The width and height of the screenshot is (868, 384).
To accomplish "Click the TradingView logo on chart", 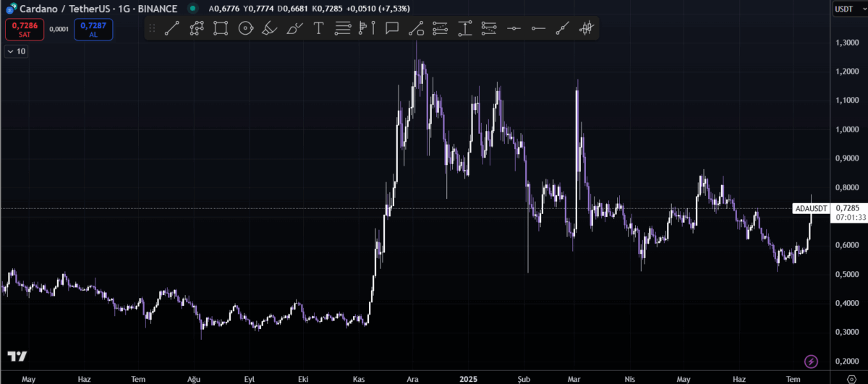I will tap(17, 357).
